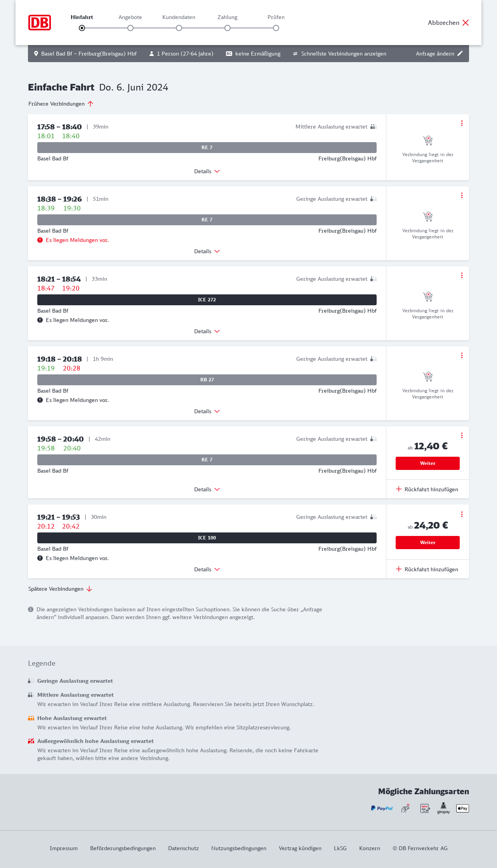Add Rückfahrt to the 19:58 connection
497x868 pixels.
(x=427, y=489)
